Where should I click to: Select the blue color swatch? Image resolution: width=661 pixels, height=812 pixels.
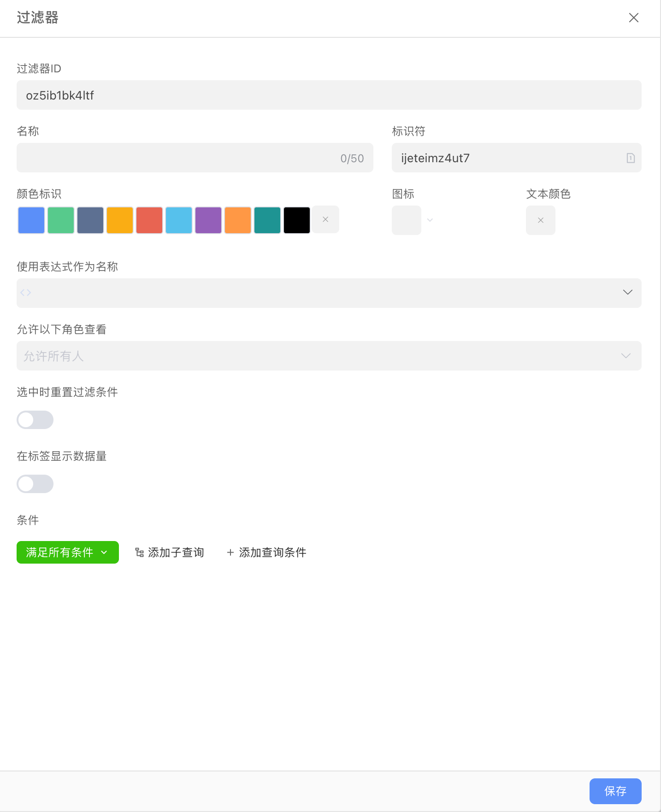[31, 220]
